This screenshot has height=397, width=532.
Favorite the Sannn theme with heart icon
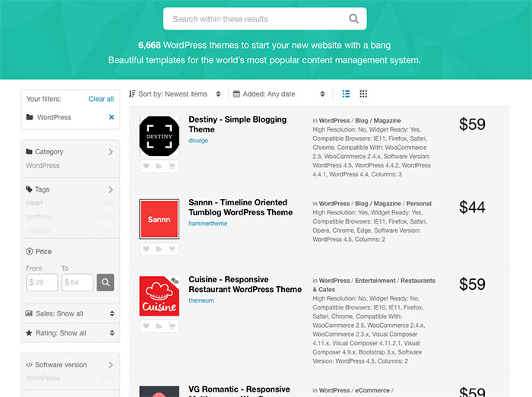tap(146, 249)
